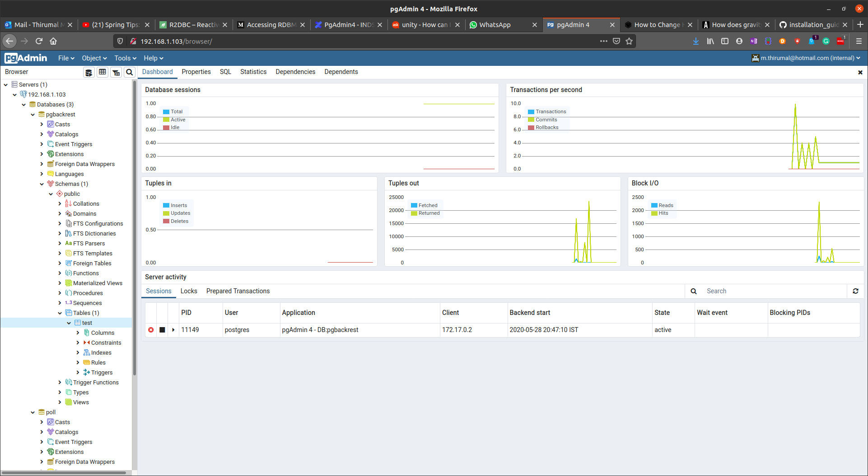The image size is (868, 476).
Task: Terminate session PID 11149 with red icon
Action: tap(151, 330)
